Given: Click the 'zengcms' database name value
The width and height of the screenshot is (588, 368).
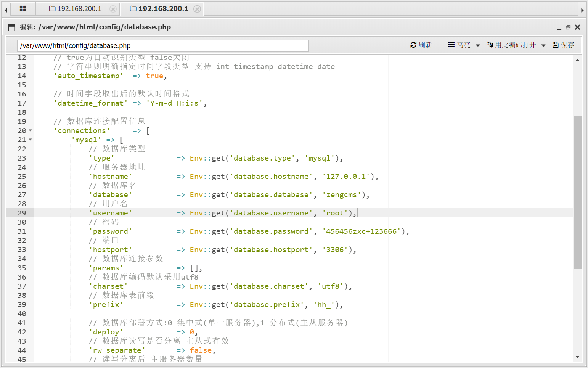Looking at the screenshot, I should (341, 195).
